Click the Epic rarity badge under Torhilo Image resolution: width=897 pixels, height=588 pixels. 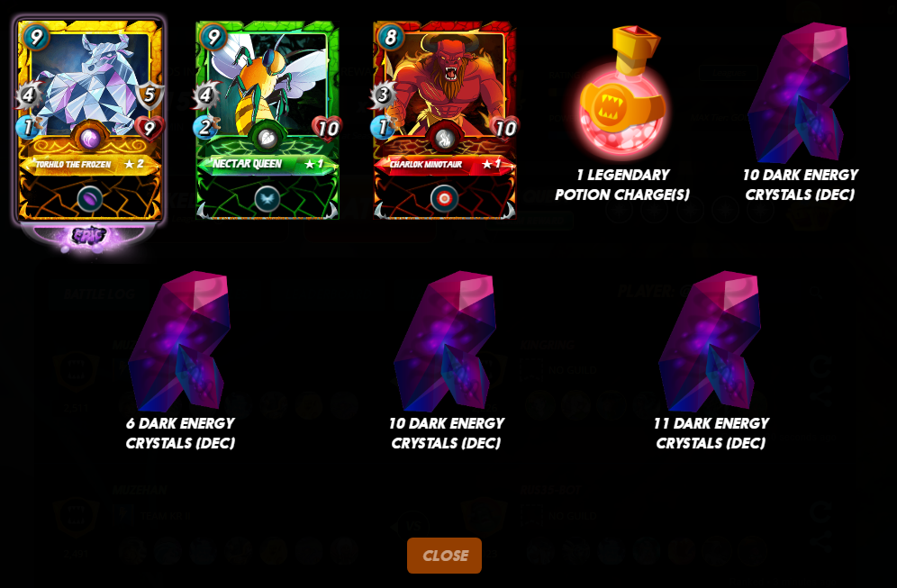pyautogui.click(x=90, y=235)
